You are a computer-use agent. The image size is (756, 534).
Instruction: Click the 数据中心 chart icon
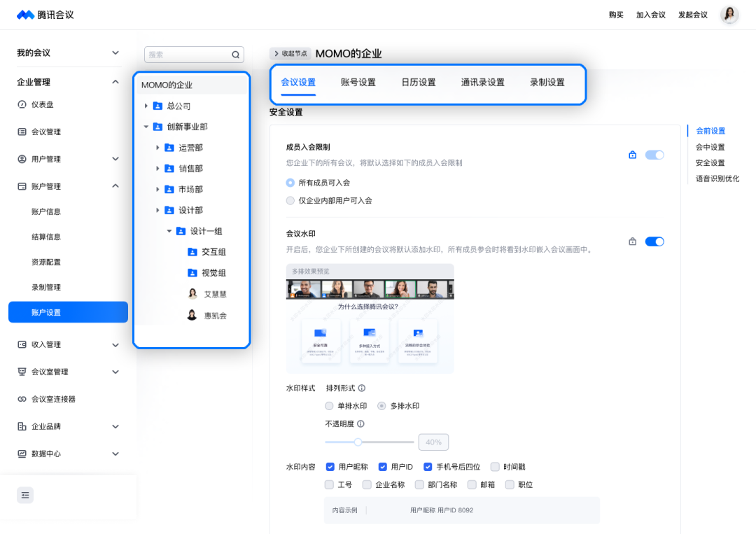pyautogui.click(x=22, y=454)
